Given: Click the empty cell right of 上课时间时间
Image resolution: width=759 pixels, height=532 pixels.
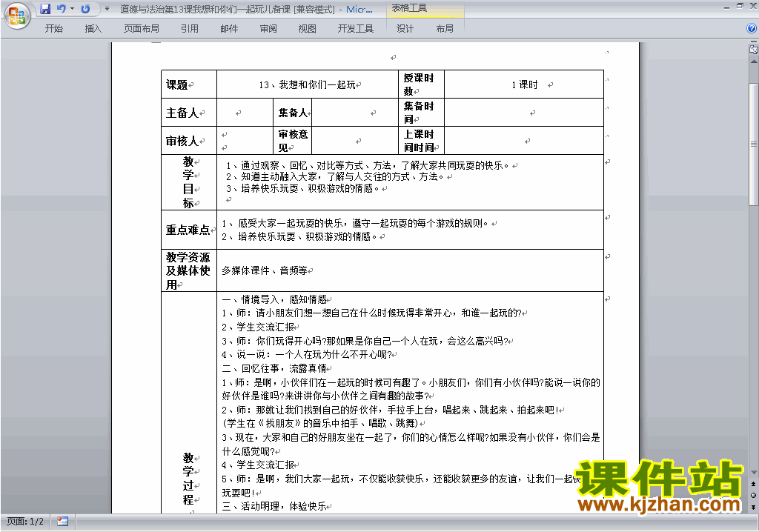Looking at the screenshot, I should pyautogui.click(x=524, y=141).
